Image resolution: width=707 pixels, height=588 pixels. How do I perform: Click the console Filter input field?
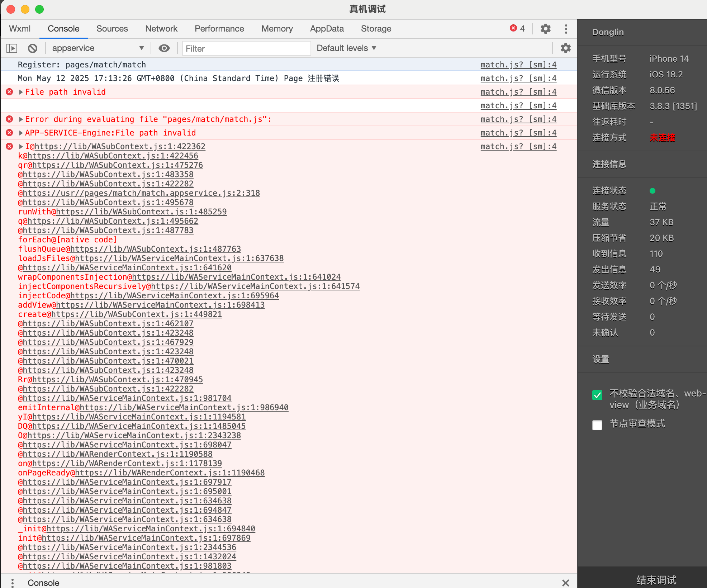tap(246, 48)
